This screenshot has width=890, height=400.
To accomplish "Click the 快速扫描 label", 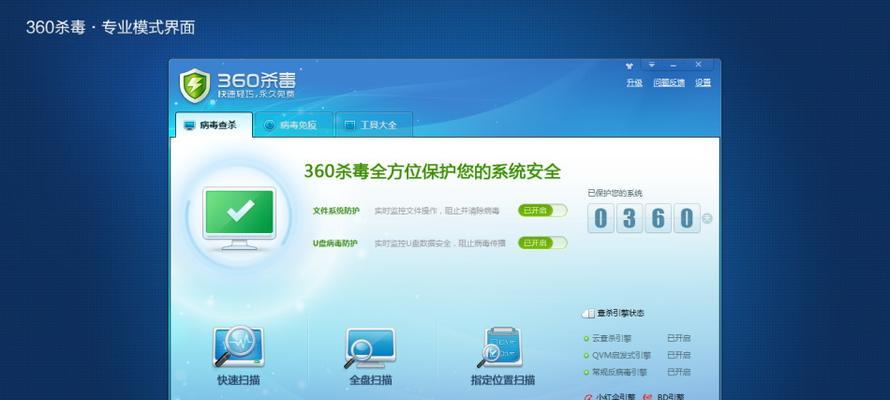I will click(x=238, y=380).
